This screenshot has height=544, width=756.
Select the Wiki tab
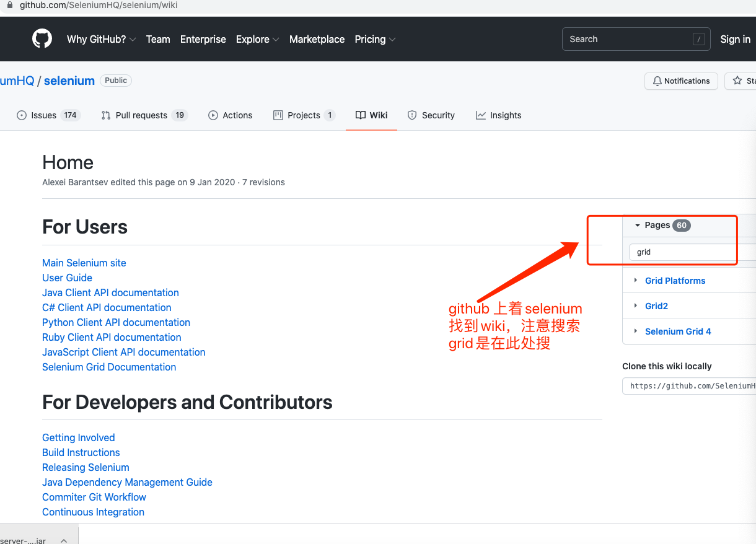point(372,115)
